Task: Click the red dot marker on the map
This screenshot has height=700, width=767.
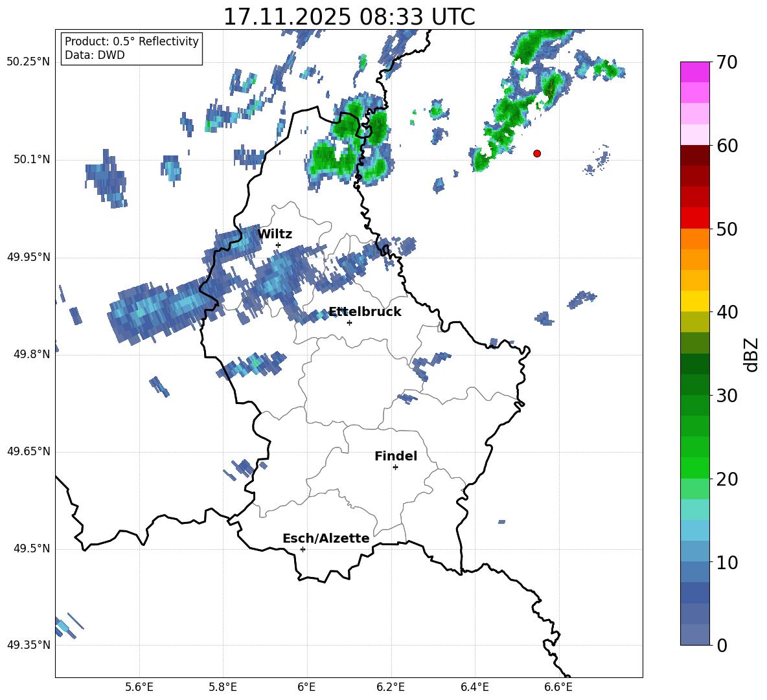Action: point(537,153)
